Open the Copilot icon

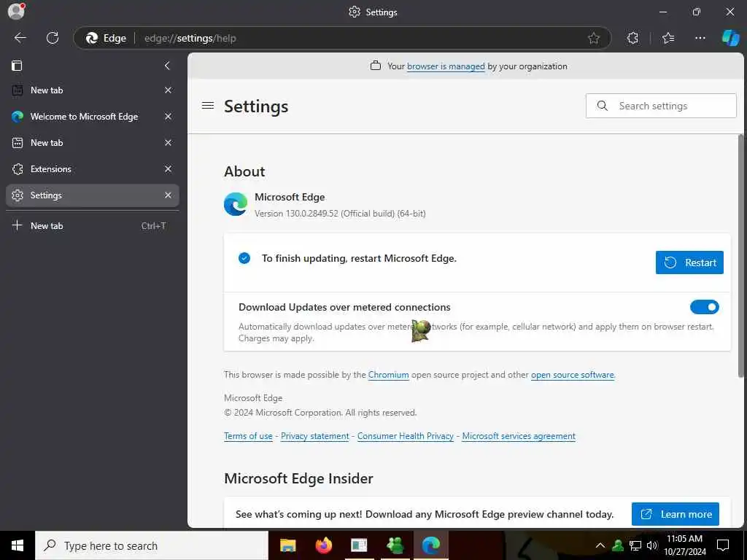click(730, 38)
